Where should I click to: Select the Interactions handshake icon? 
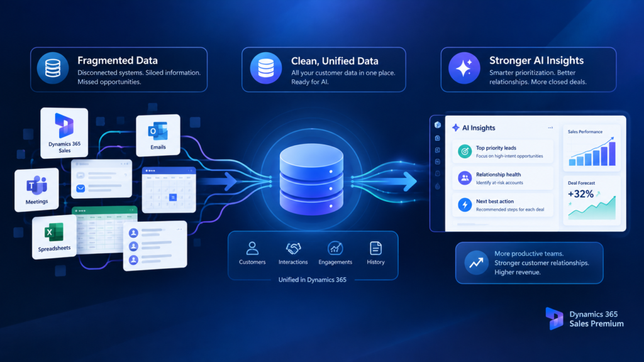pyautogui.click(x=293, y=248)
